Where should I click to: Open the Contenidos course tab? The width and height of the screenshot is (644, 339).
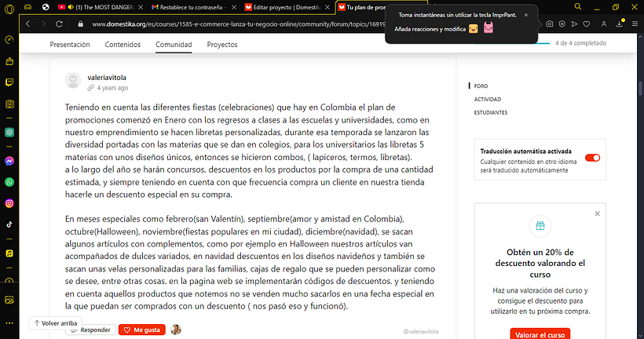click(123, 44)
